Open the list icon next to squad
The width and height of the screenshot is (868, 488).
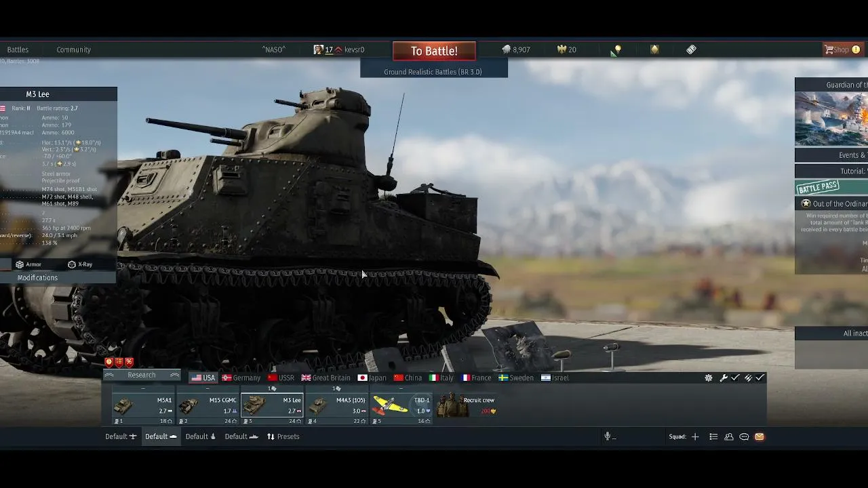pyautogui.click(x=713, y=436)
